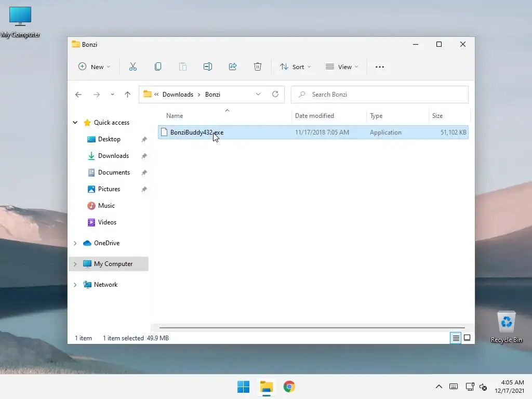Image resolution: width=532 pixels, height=399 pixels.
Task: Click the horizontal scrollbar in file list
Action: click(312, 328)
